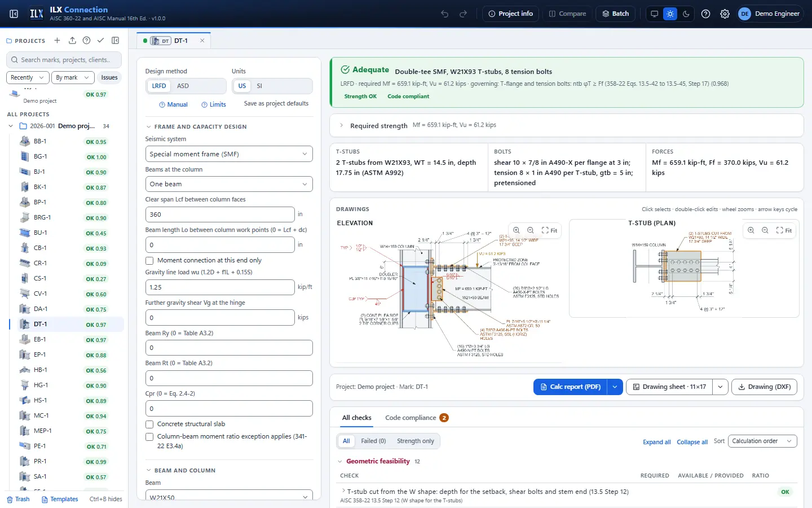Focus the search marks, projects, clients field
The width and height of the screenshot is (812, 508).
pos(64,60)
